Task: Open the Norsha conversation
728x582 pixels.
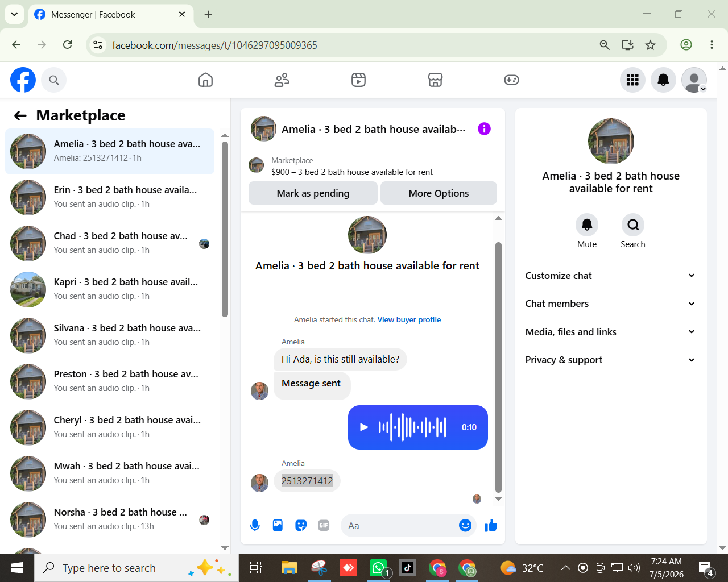Action: [x=110, y=519]
